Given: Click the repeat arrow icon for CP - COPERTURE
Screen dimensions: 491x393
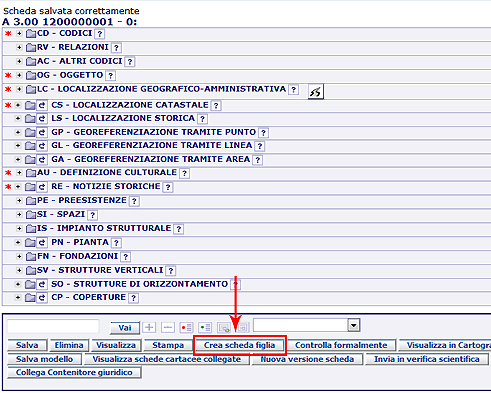Looking at the screenshot, I should coord(42,297).
